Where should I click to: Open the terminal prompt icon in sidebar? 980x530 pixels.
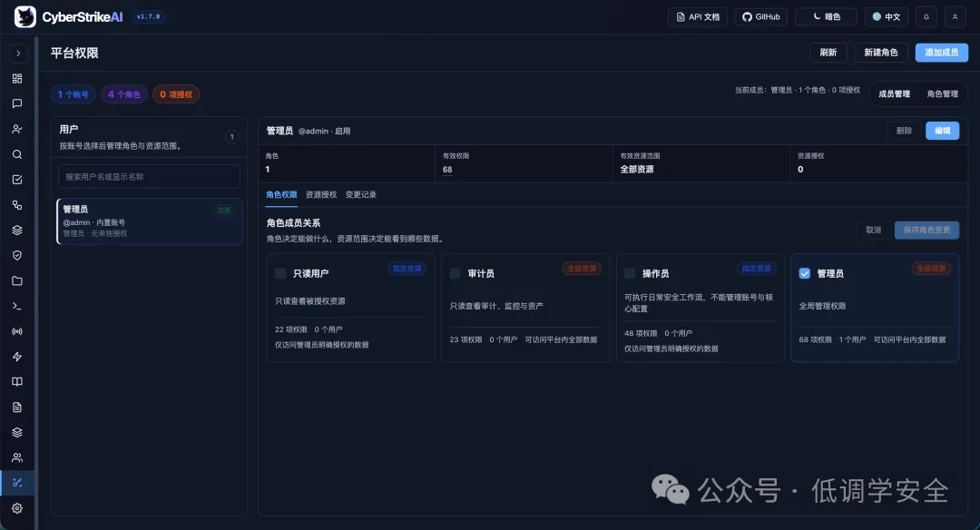(x=17, y=306)
